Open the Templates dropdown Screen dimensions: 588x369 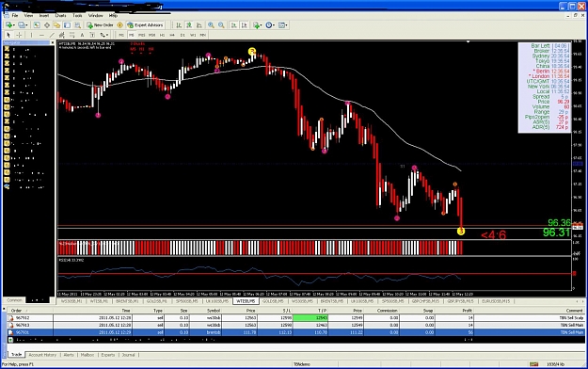[x=283, y=25]
